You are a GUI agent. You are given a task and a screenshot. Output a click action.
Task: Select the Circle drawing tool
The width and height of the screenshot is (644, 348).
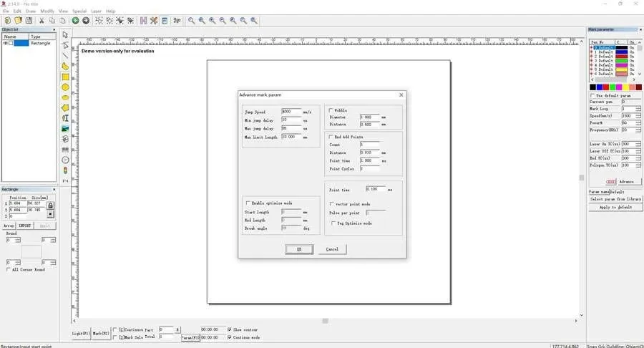[x=65, y=87]
